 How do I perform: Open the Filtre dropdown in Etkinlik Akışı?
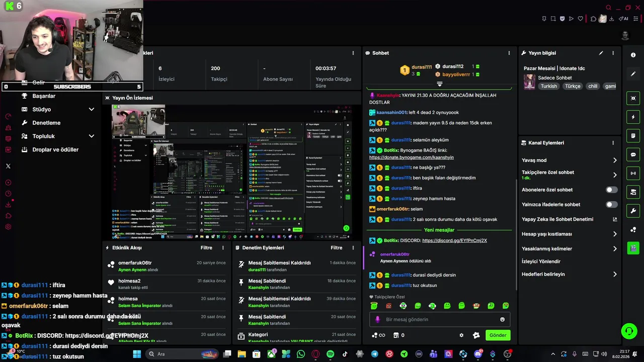pyautogui.click(x=206, y=248)
